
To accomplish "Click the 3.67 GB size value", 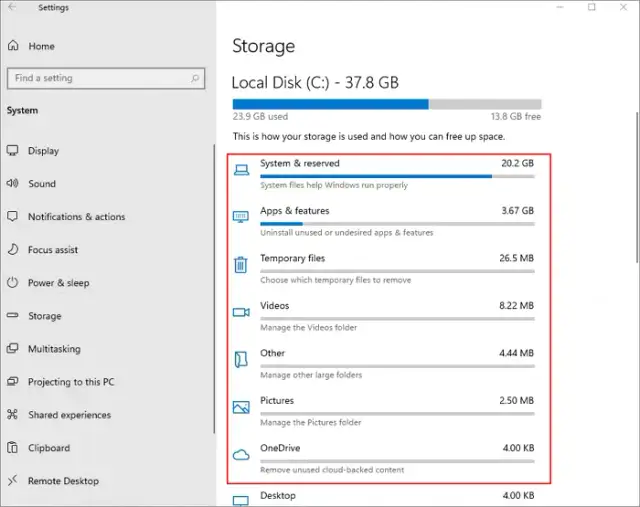I will coord(518,210).
